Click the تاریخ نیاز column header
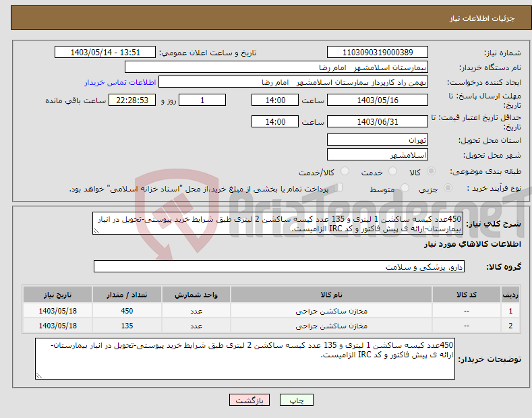The height and width of the screenshot is (418, 532). [x=58, y=295]
